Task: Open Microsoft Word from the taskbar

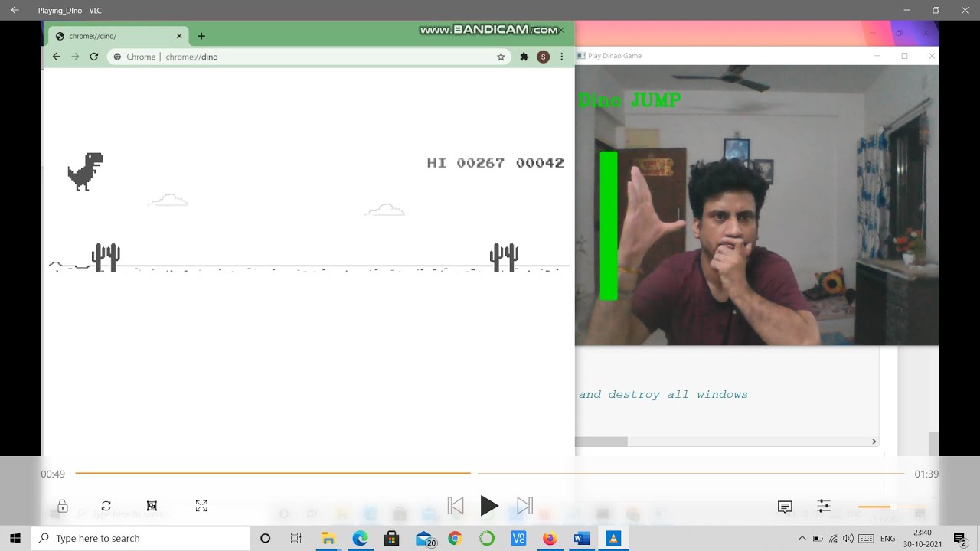Action: point(581,538)
